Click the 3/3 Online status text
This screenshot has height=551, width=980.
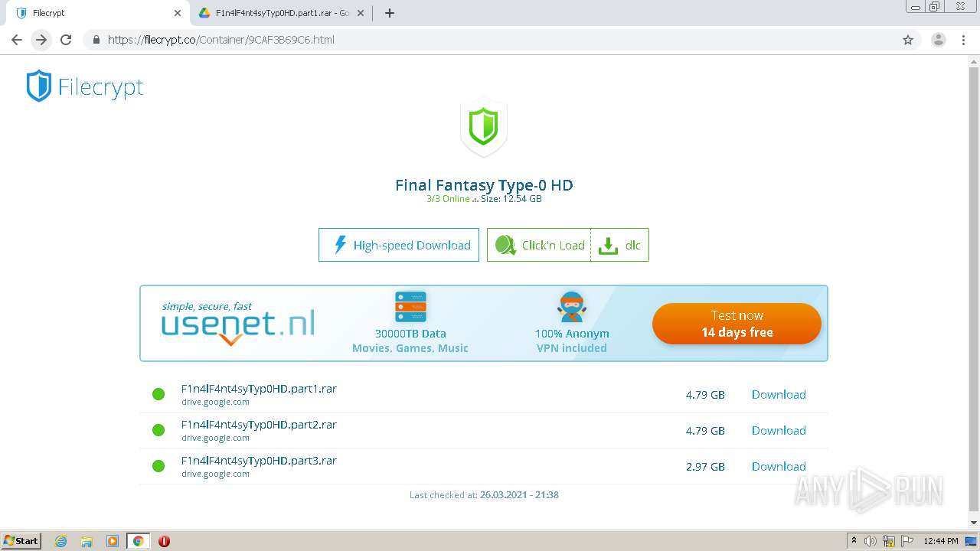pyautogui.click(x=448, y=199)
